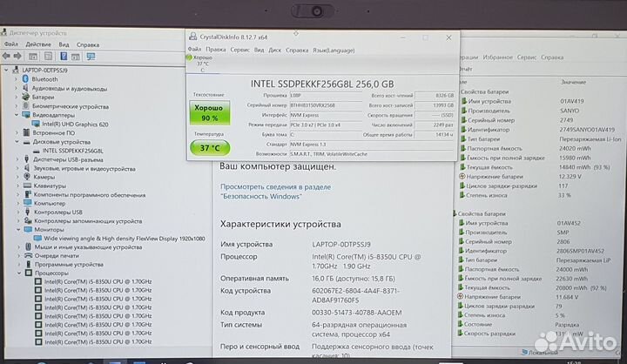
Task: Select Звуковые, игровые и видеоустройства category
Action: [84, 168]
